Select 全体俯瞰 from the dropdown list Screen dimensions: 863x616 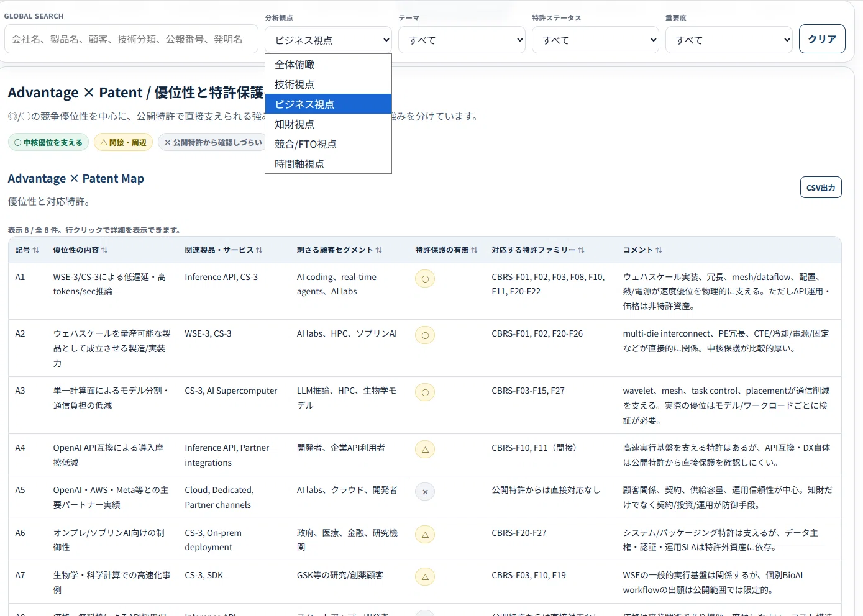click(328, 65)
